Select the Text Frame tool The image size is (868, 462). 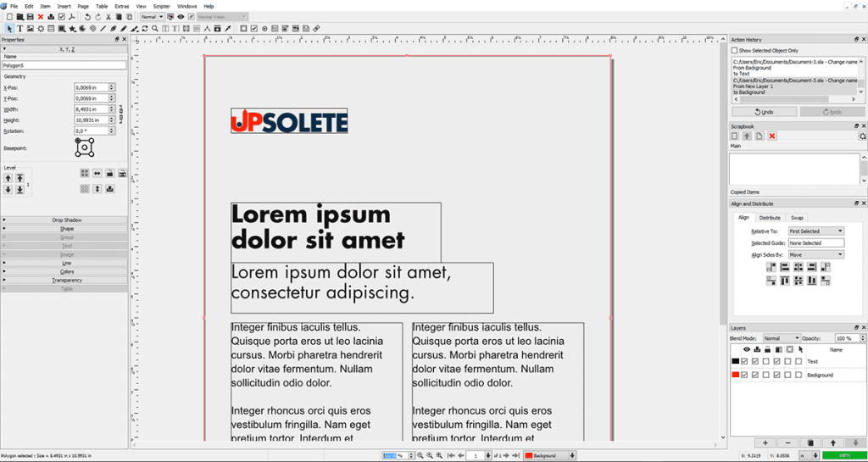click(x=20, y=28)
